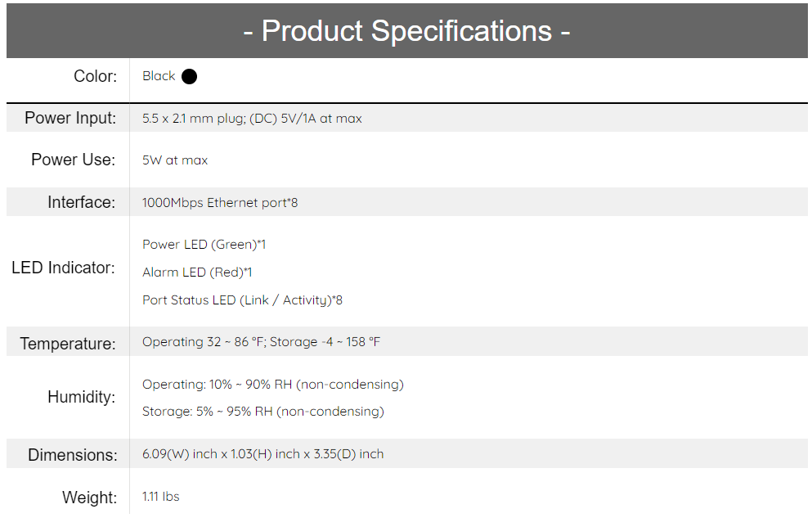
Task: Select the Interface label
Action: 81,202
